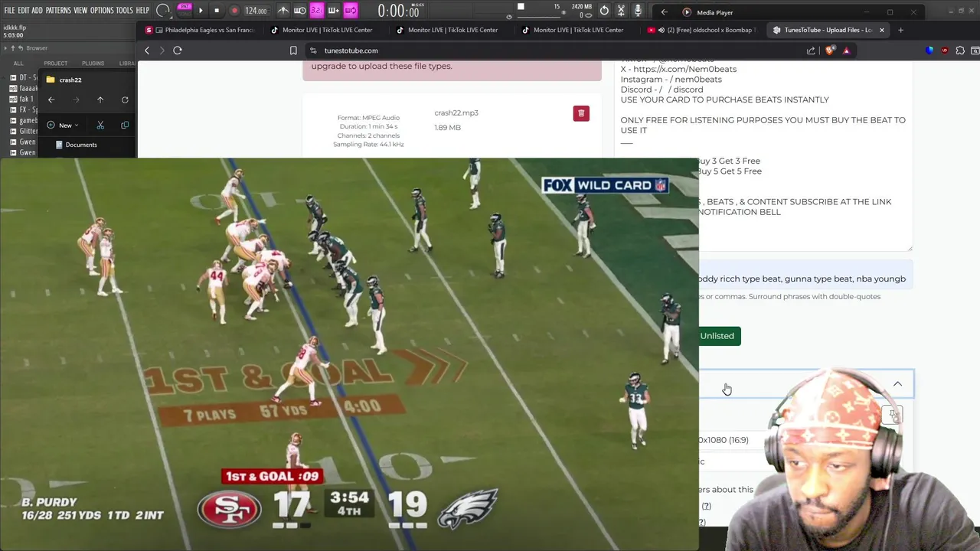Delete crash22.mp3 with red trash button

coord(581,113)
